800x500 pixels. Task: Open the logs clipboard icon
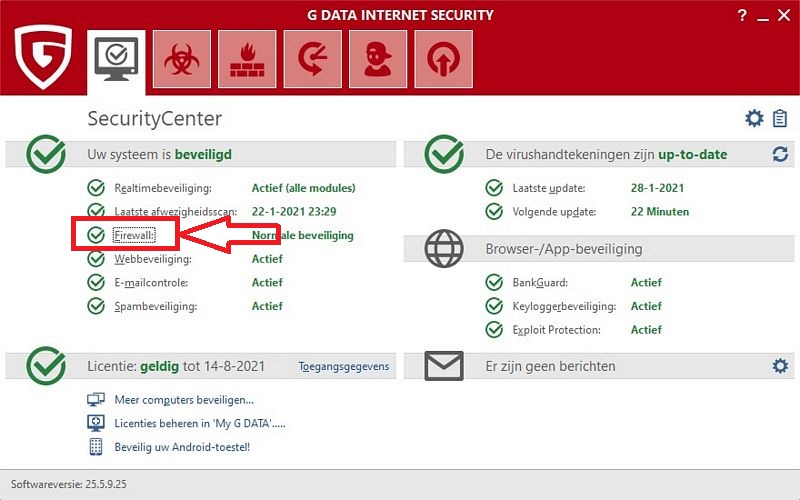pos(780,118)
